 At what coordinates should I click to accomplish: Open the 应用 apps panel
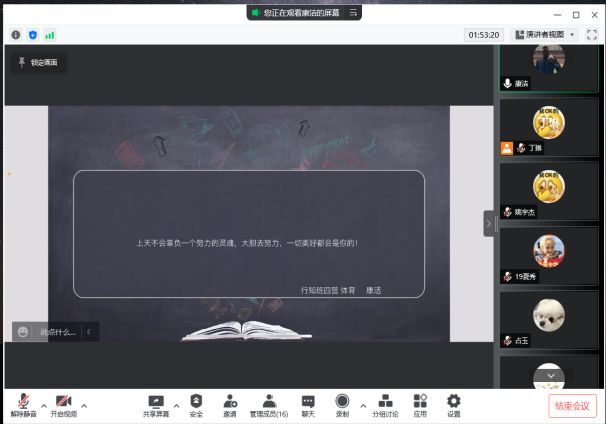pos(420,401)
